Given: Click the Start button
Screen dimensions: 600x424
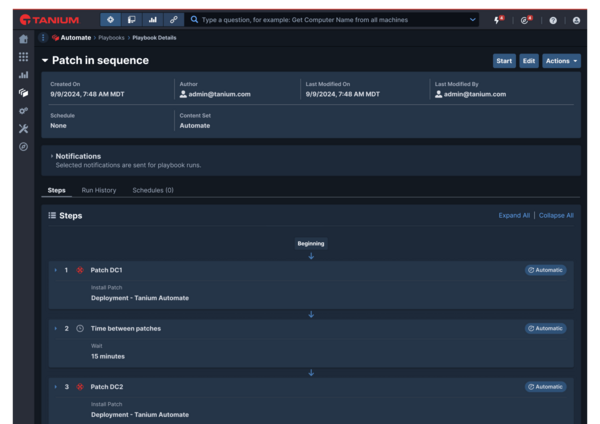Looking at the screenshot, I should tap(504, 61).
